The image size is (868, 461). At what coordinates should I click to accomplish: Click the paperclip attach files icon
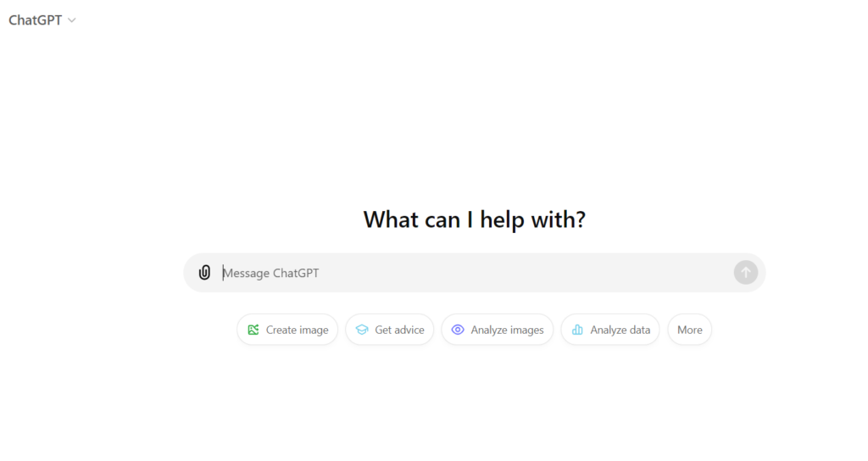[204, 272]
